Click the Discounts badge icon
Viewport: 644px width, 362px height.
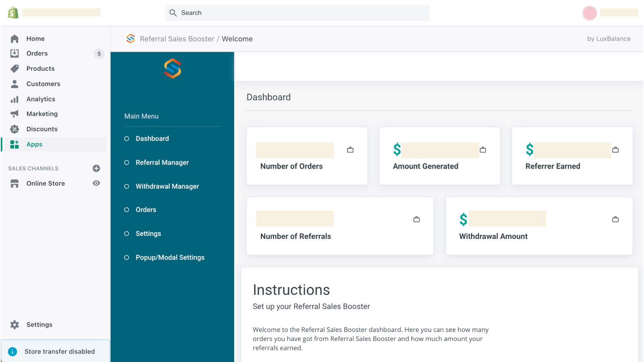(x=14, y=129)
